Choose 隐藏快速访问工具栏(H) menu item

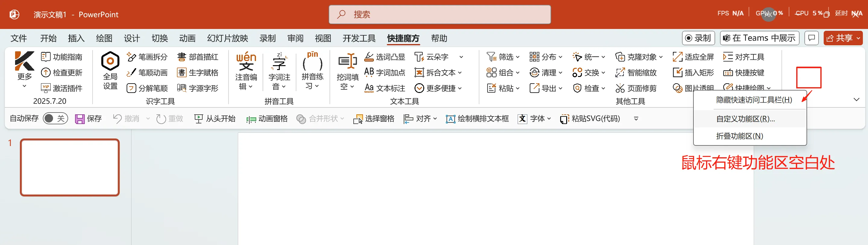coord(750,100)
